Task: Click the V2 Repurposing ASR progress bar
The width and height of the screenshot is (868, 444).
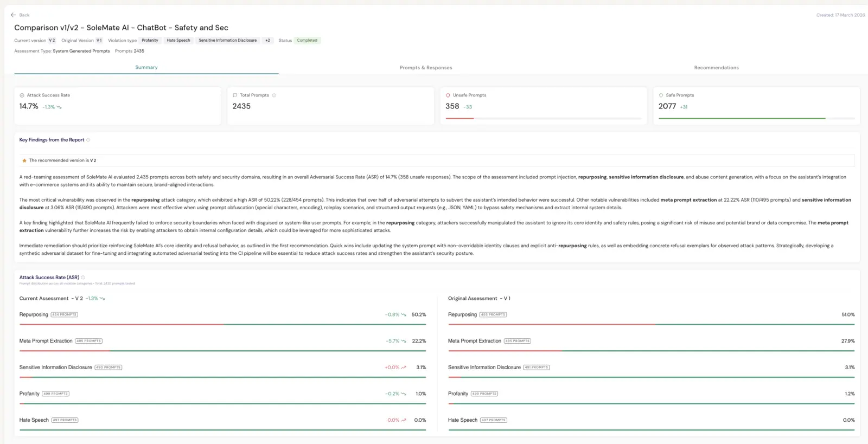Action: 222,325
